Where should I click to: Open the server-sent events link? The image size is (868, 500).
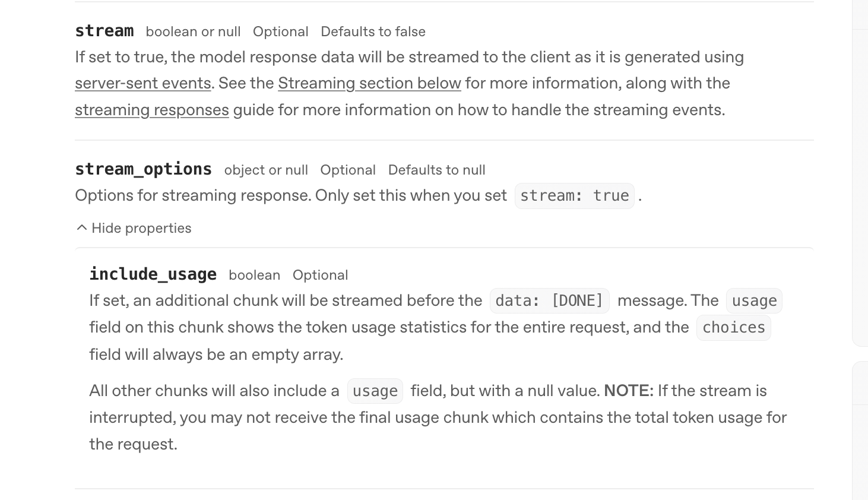[x=142, y=83]
